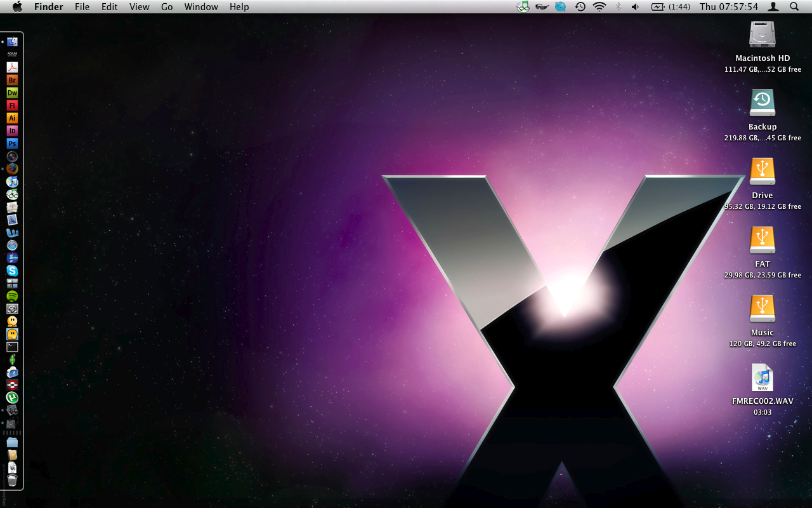Viewport: 812px width, 508px height.
Task: Open µTorrent from the dock
Action: pos(12,398)
